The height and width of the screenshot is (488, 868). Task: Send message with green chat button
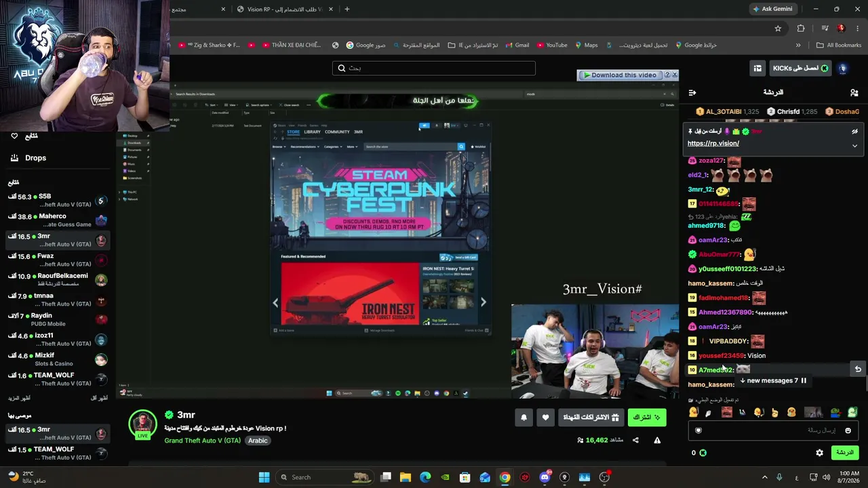point(845,453)
